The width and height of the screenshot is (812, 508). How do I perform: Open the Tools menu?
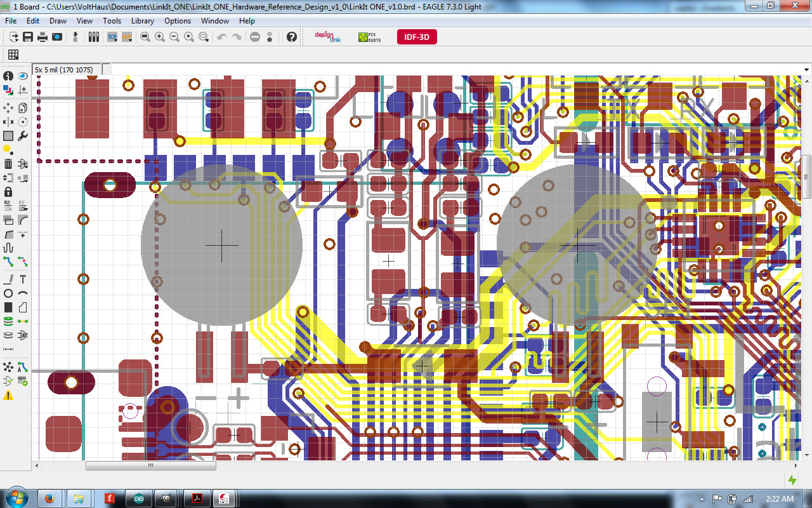(x=112, y=21)
